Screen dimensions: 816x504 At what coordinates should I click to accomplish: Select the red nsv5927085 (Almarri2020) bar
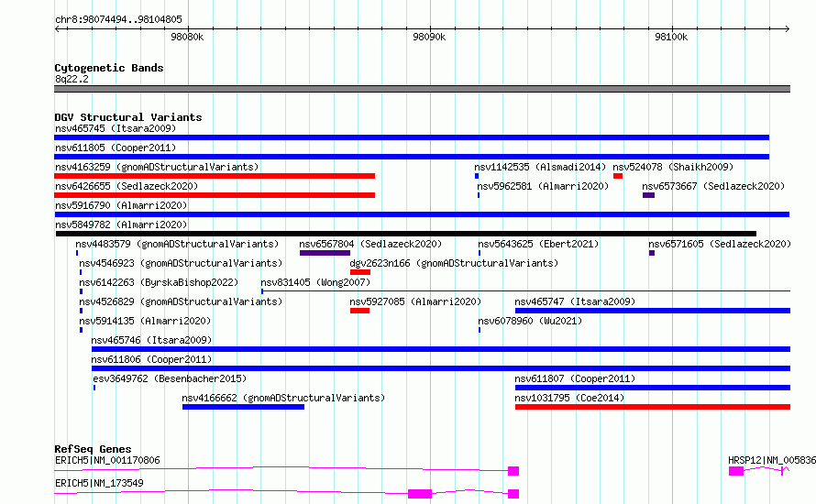point(359,311)
